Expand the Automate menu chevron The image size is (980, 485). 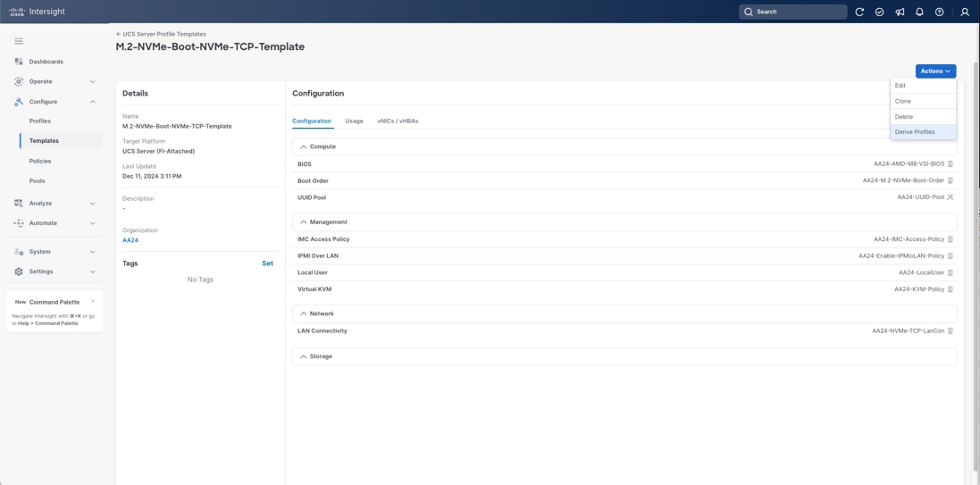(x=93, y=223)
